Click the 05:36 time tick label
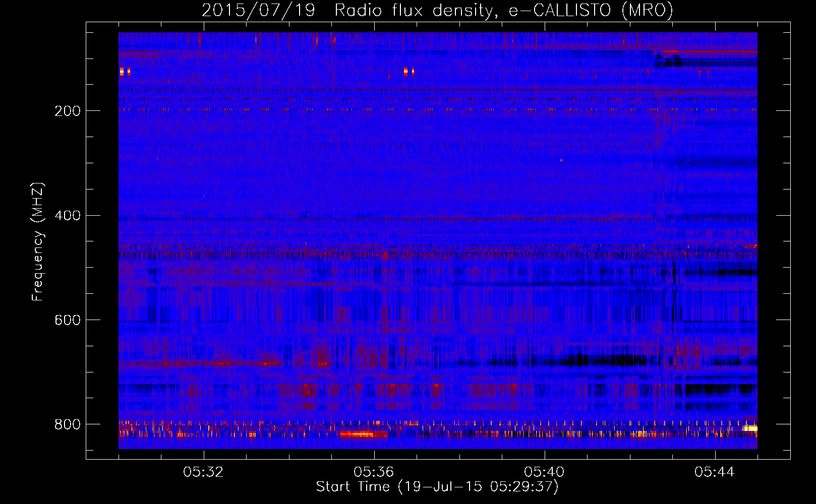This screenshot has height=504, width=816. click(374, 472)
